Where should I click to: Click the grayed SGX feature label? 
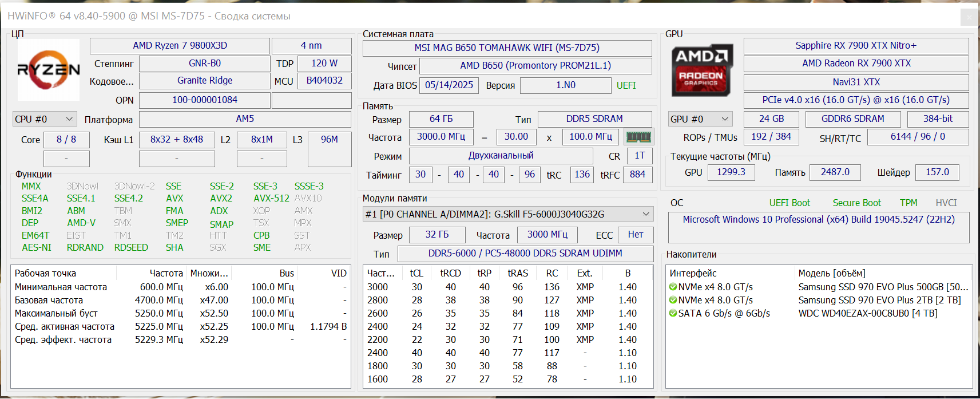(x=217, y=247)
